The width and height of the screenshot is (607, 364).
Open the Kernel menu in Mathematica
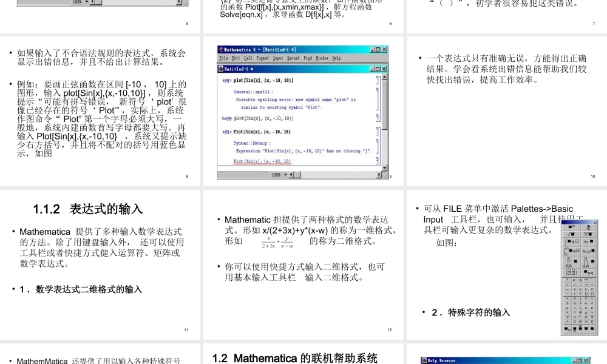coord(292,58)
